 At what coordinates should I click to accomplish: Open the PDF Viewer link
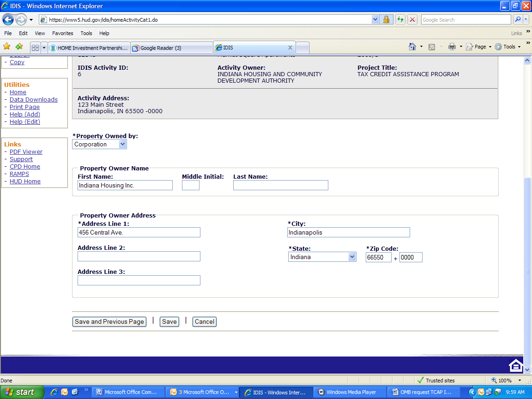(x=26, y=151)
